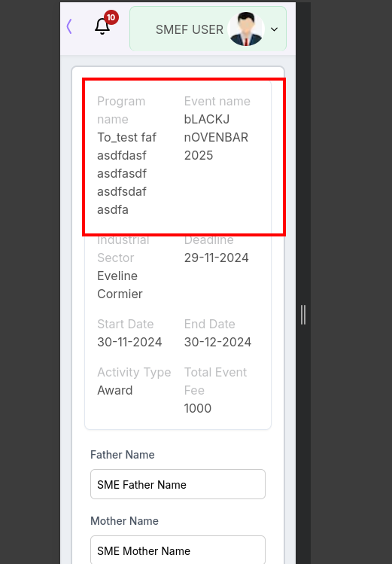Click the Event name label
This screenshot has width=392, height=564.
[x=217, y=101]
